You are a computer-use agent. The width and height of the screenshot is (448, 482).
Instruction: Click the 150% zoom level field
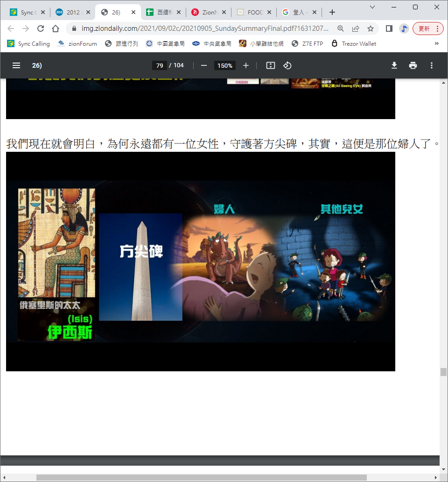[x=225, y=65]
